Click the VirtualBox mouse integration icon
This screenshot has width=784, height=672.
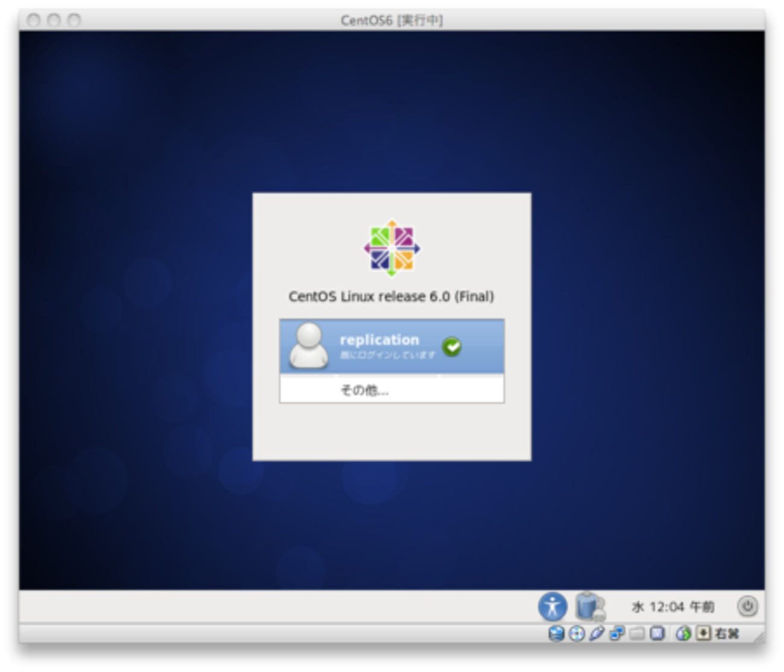point(683,633)
